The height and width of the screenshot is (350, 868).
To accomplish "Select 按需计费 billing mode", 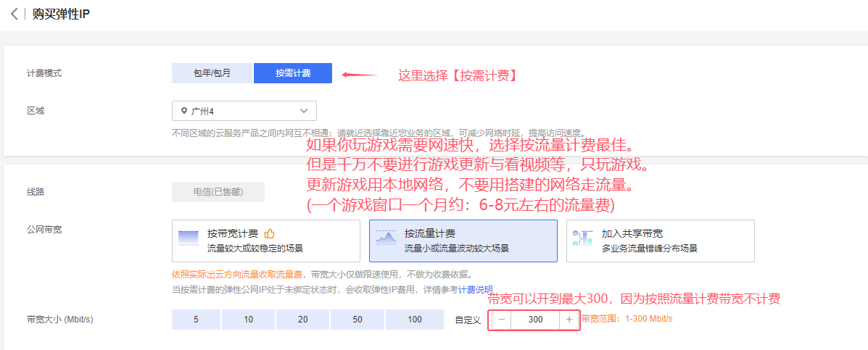I will 293,73.
